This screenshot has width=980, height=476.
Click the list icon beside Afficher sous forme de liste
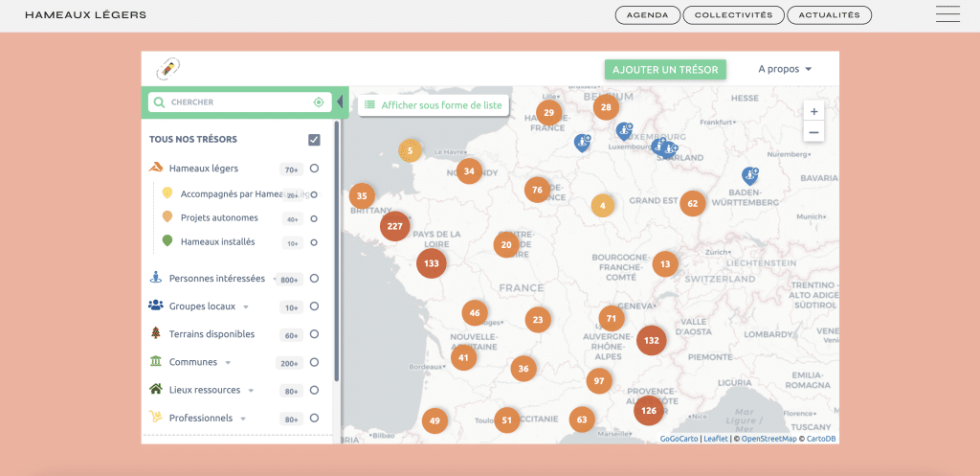pos(369,105)
